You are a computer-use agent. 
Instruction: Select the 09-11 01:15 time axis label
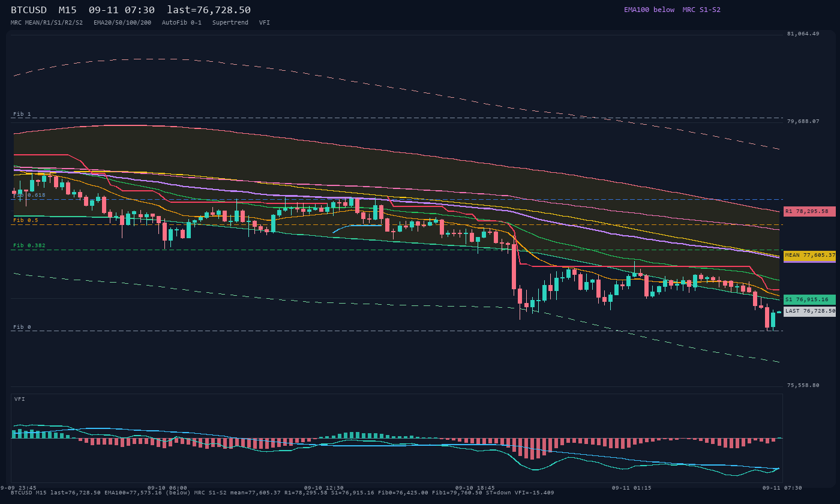point(632,488)
